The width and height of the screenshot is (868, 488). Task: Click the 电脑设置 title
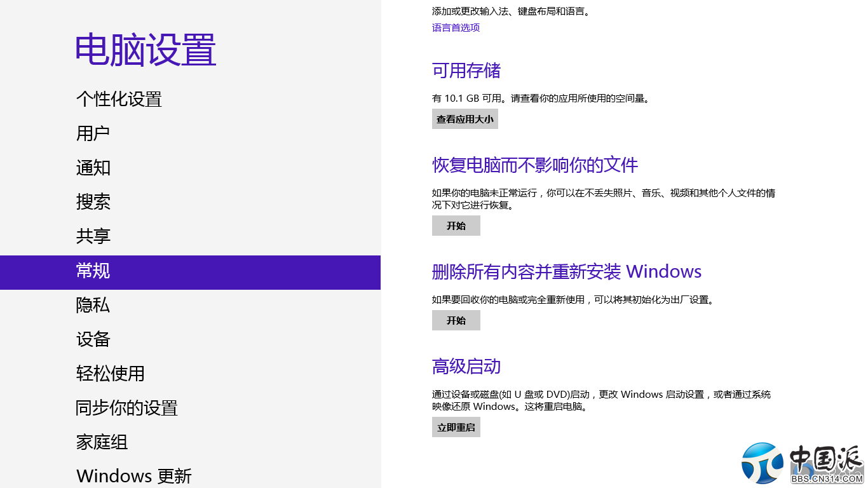pos(146,50)
